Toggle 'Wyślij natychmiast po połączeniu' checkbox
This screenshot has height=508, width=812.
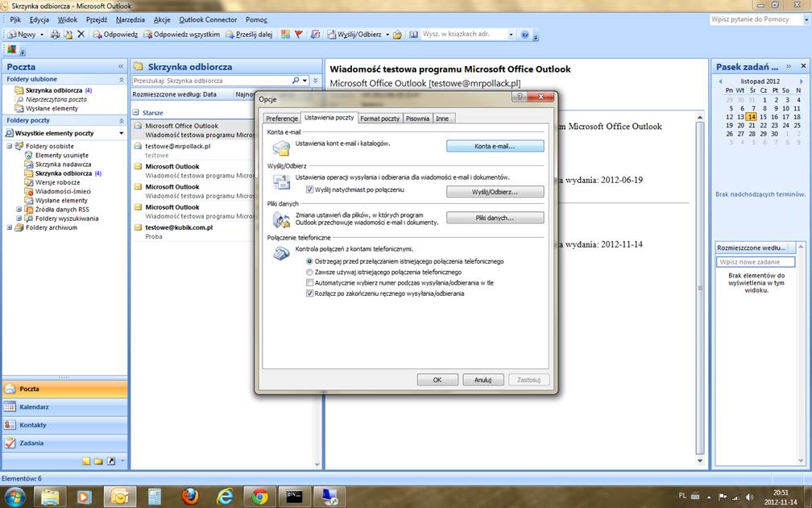pyautogui.click(x=310, y=189)
